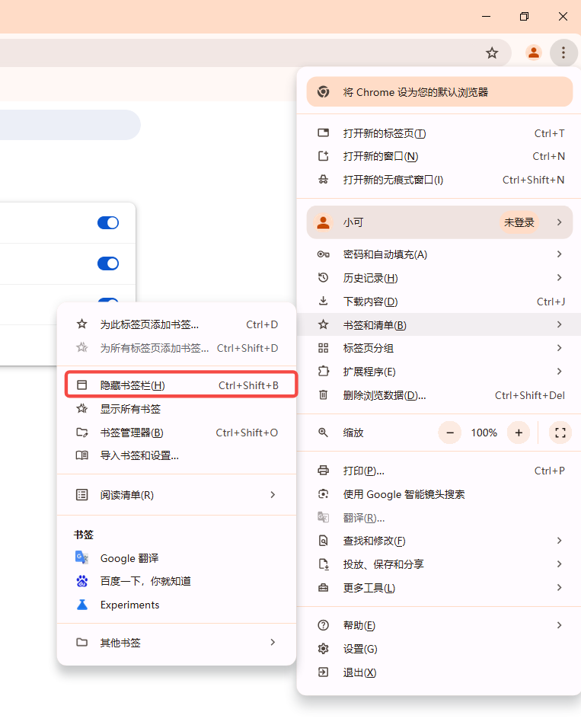The width and height of the screenshot is (581, 728).
Task: Click the lens icon beside 使用 Google 智能镜头搜索
Action: click(x=323, y=494)
